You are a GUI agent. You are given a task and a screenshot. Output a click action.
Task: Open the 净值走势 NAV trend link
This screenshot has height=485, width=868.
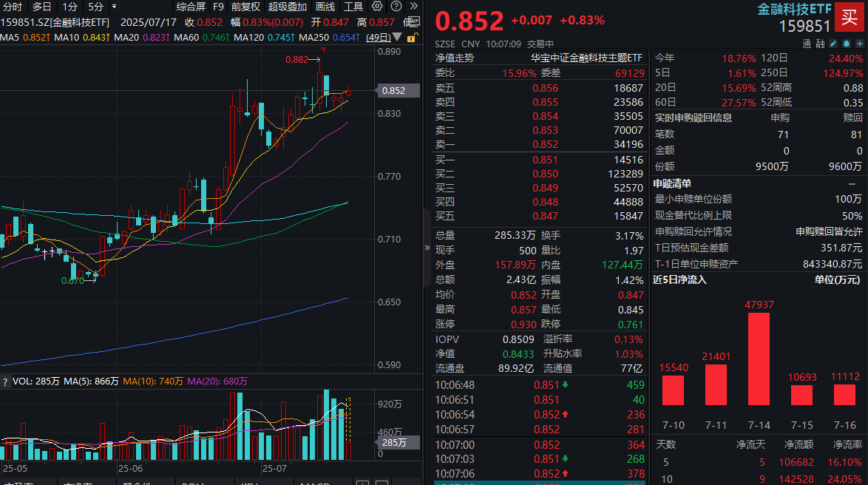455,58
